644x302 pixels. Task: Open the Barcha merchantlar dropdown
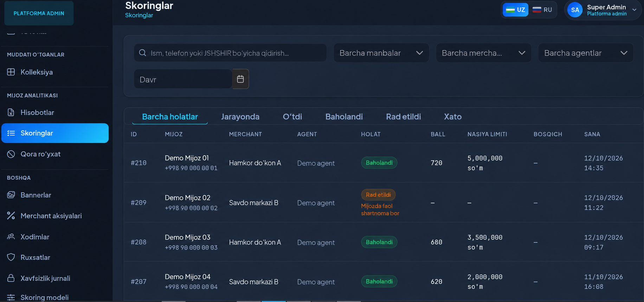483,53
